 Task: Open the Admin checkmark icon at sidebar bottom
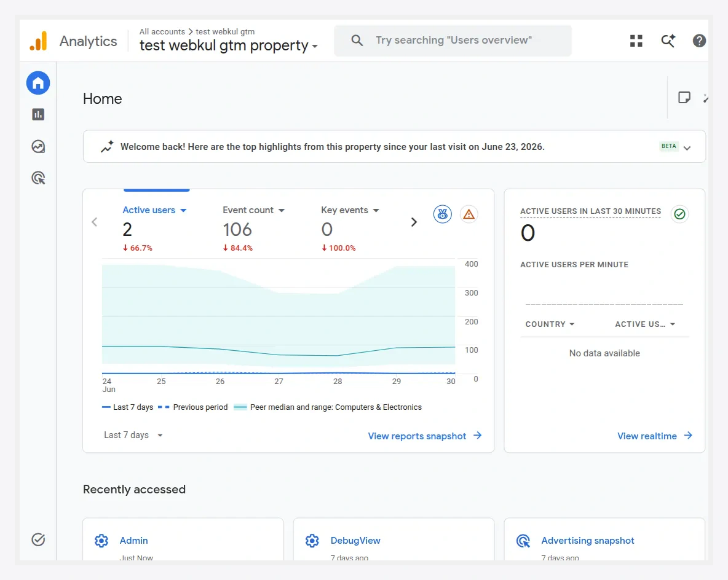(x=38, y=539)
